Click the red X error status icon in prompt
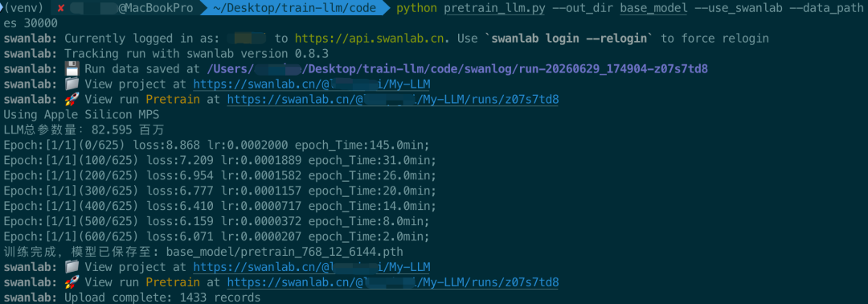The width and height of the screenshot is (868, 304). pos(60,9)
